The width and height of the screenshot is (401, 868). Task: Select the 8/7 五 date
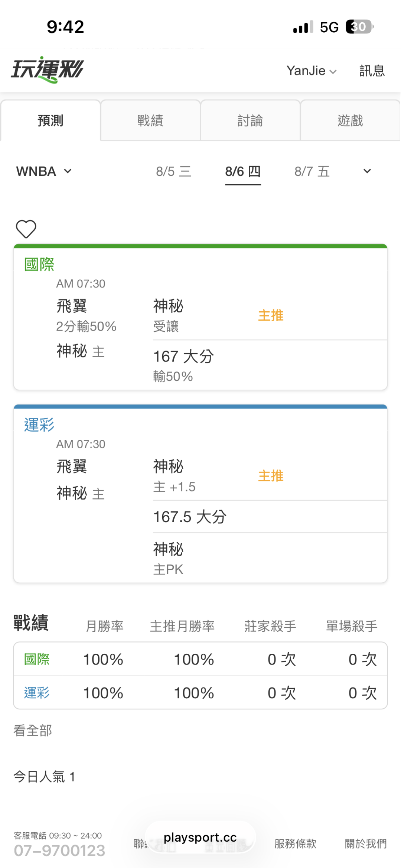coord(312,171)
